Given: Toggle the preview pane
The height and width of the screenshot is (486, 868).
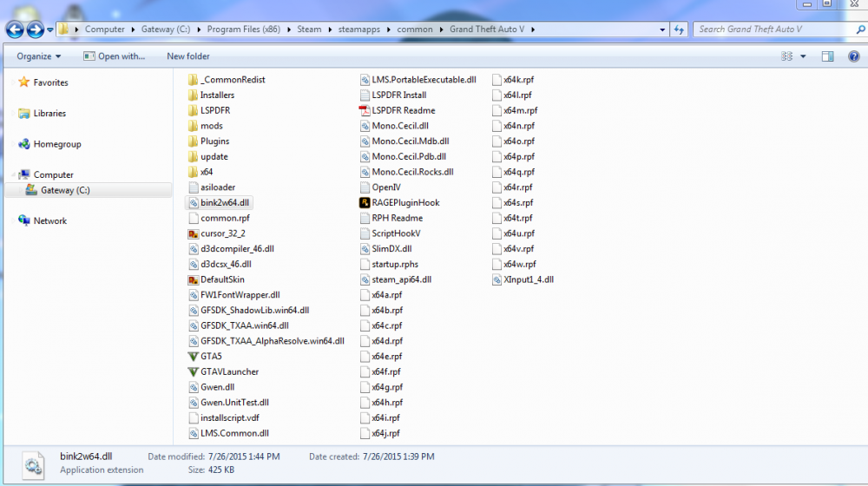Looking at the screenshot, I should click(827, 56).
